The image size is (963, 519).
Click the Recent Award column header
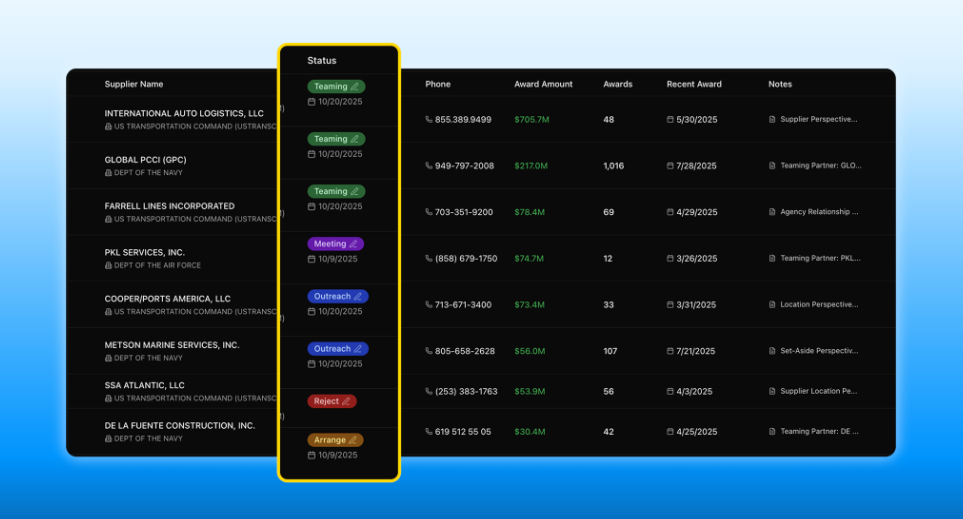[694, 84]
